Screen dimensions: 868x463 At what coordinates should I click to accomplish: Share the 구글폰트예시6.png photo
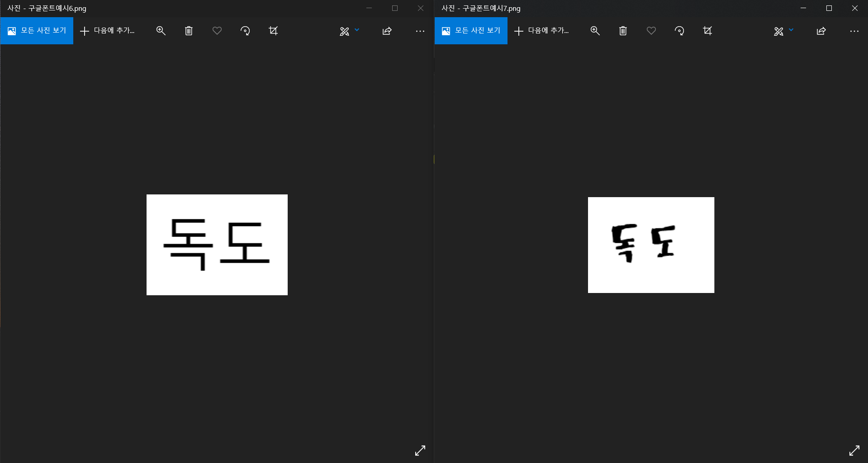(387, 31)
